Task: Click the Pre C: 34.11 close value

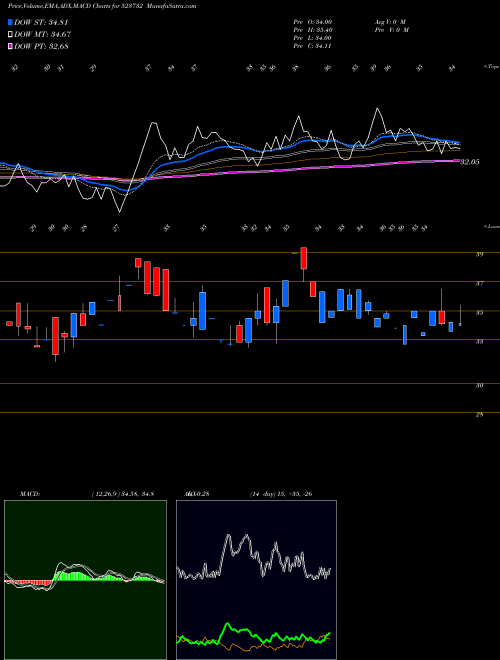Action: [x=313, y=46]
